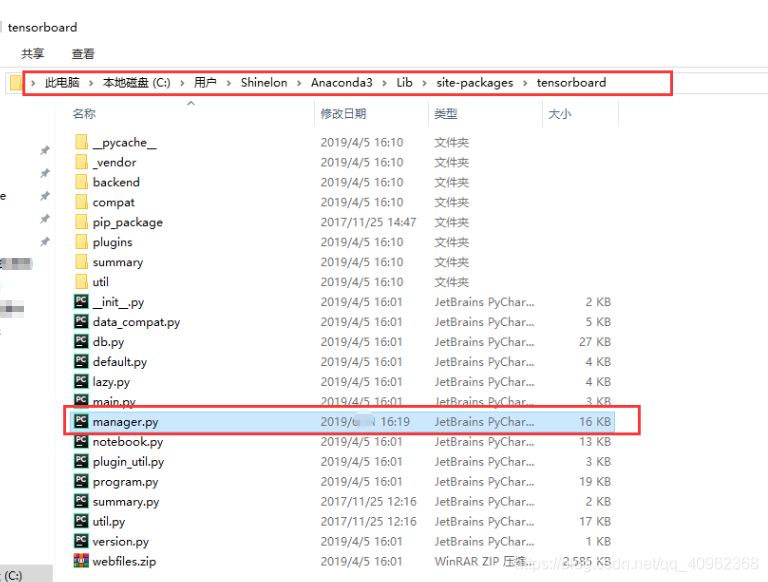The height and width of the screenshot is (582, 768).
Task: Select the file name notebook.py
Action: click(128, 441)
